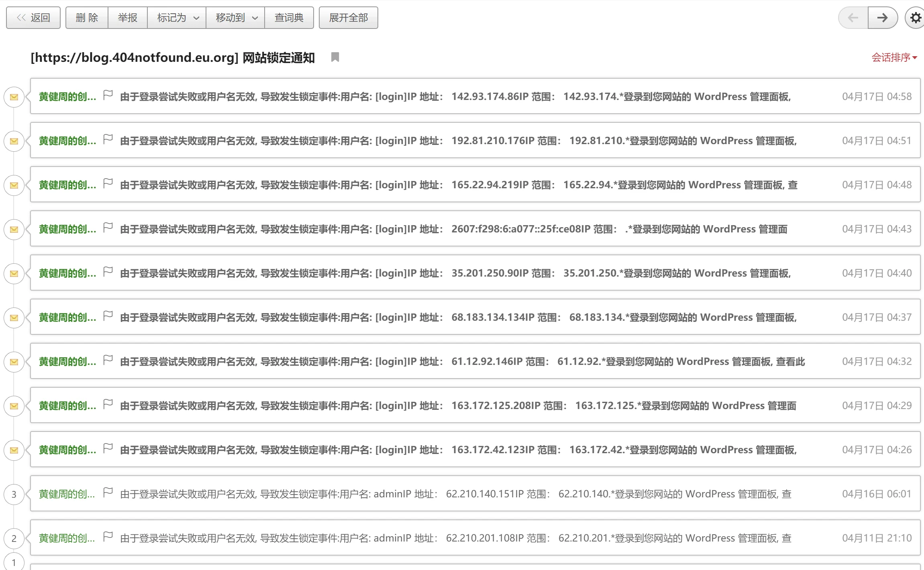The image size is (924, 570).
Task: Click the circled number 2 conversation marker
Action: point(14,538)
